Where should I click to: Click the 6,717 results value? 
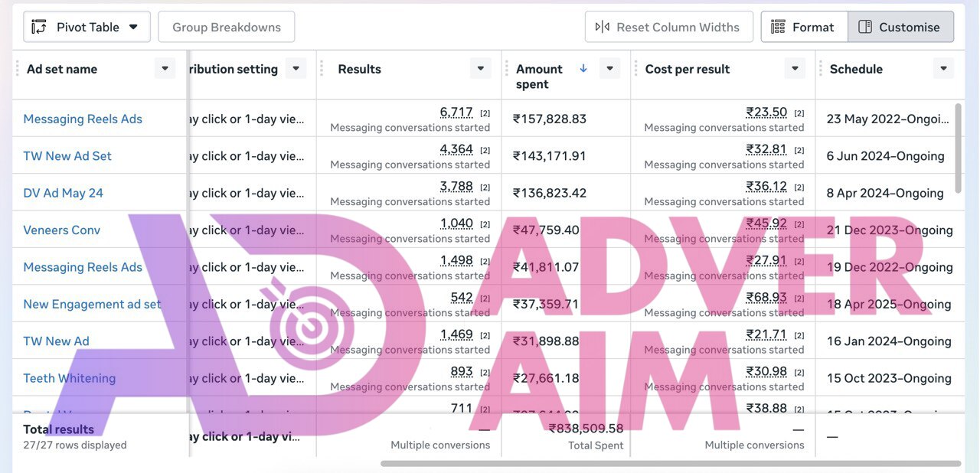[x=456, y=113]
